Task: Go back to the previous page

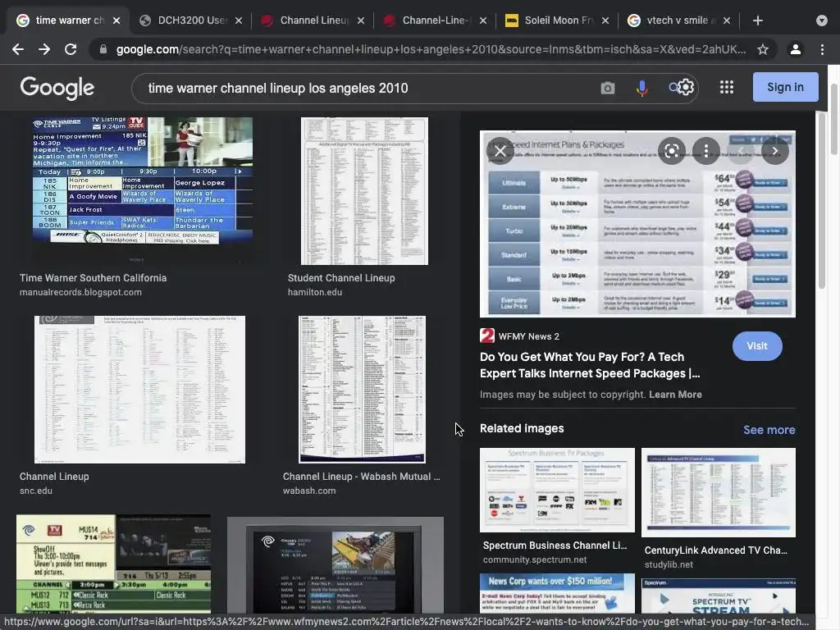Action: coord(18,49)
